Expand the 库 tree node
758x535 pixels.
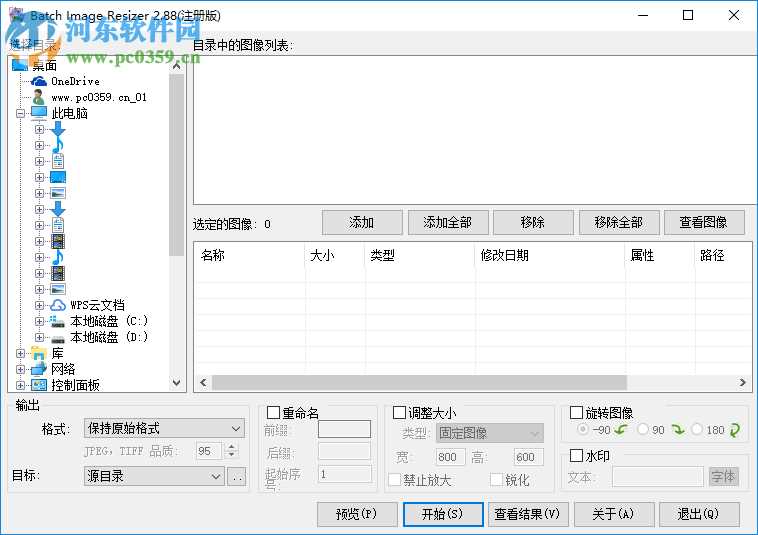click(x=21, y=353)
